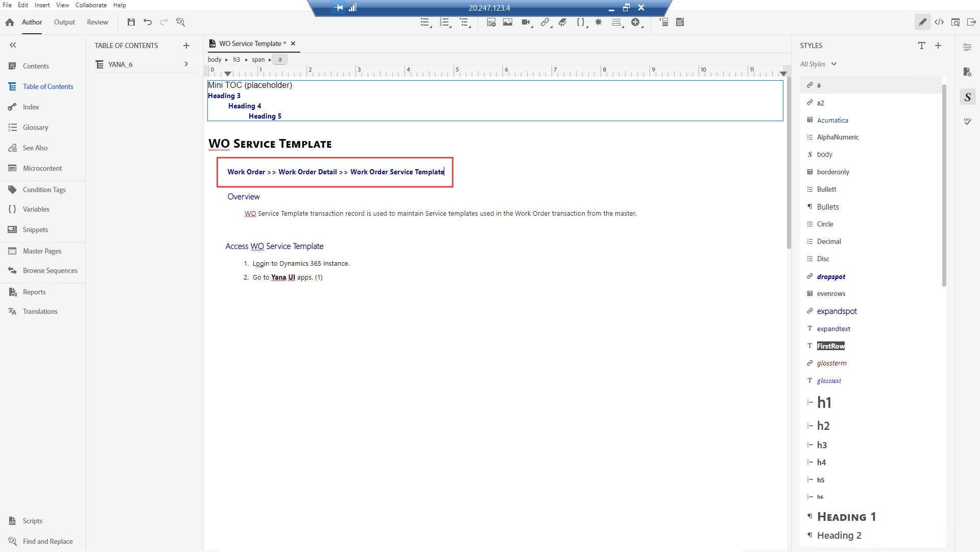
Task: Expand the YANA_6 table of contents entry
Action: [x=186, y=64]
